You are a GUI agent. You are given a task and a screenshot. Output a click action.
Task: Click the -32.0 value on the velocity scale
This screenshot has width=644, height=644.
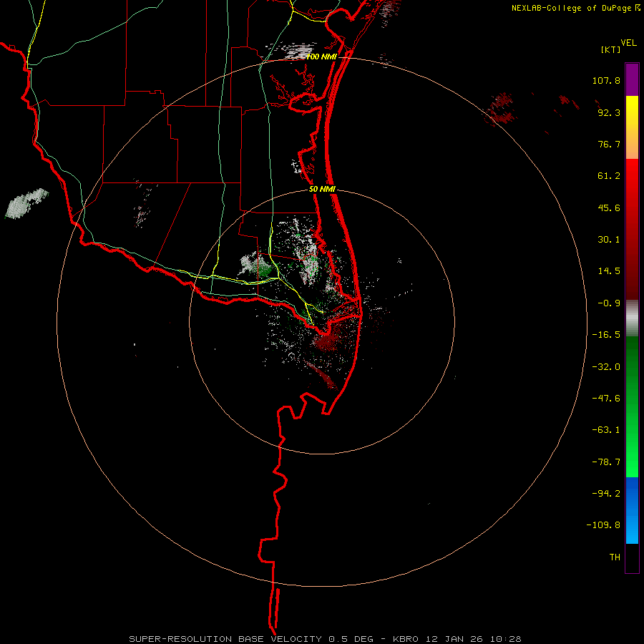pyautogui.click(x=606, y=367)
